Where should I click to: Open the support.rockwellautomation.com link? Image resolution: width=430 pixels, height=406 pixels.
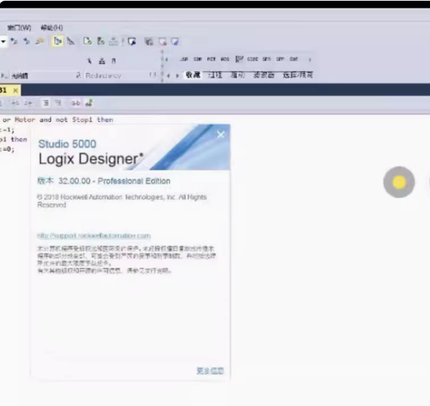click(x=94, y=236)
